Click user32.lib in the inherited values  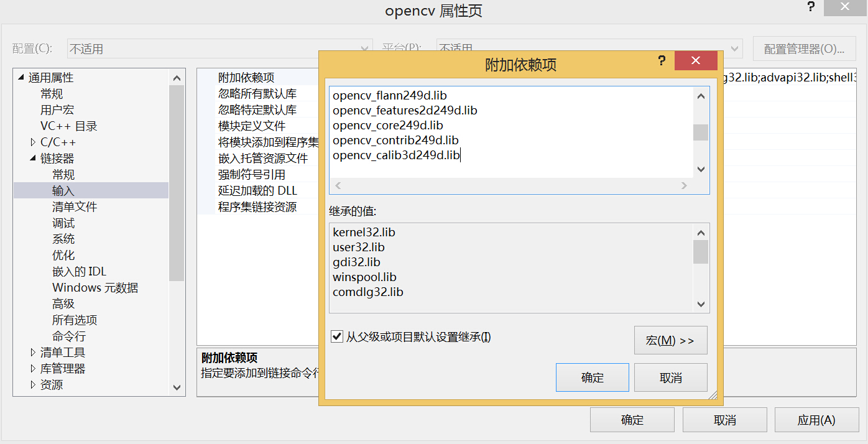(359, 247)
